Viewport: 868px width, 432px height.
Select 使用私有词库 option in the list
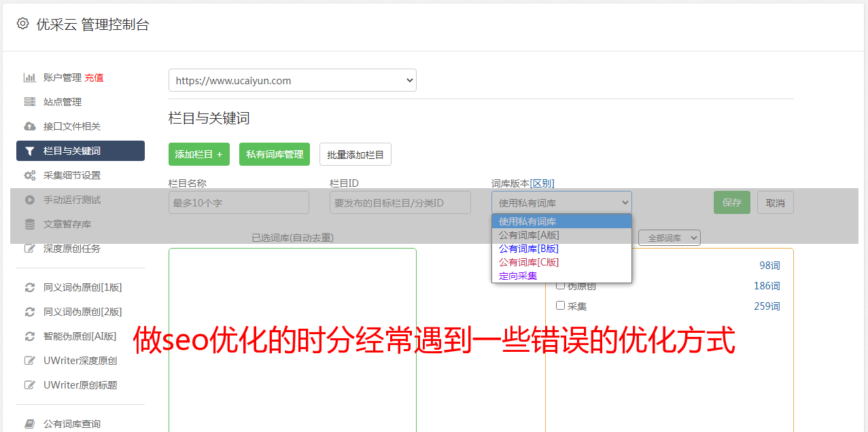[561, 221]
